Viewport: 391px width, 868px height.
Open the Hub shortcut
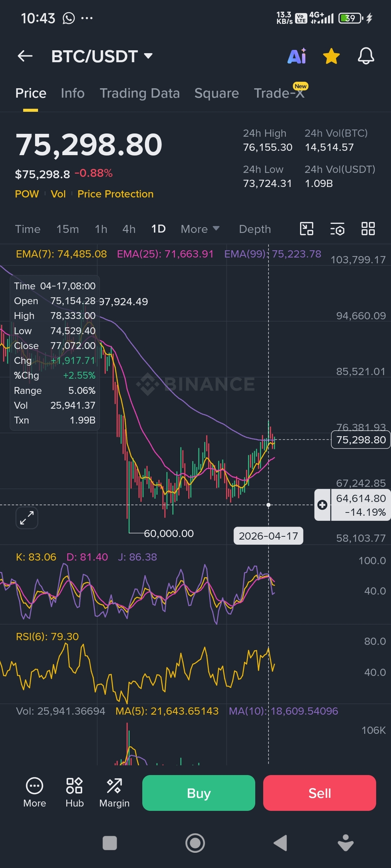pyautogui.click(x=75, y=793)
